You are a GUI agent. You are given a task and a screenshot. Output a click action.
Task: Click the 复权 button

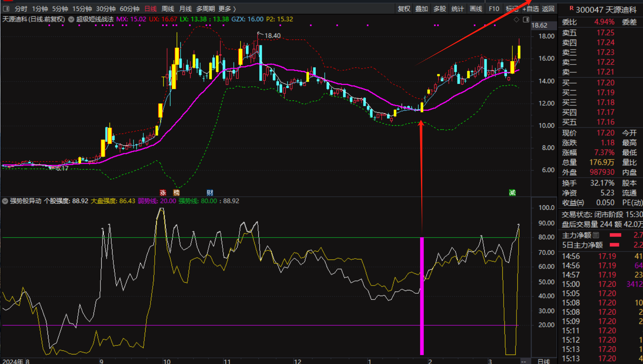tap(404, 9)
